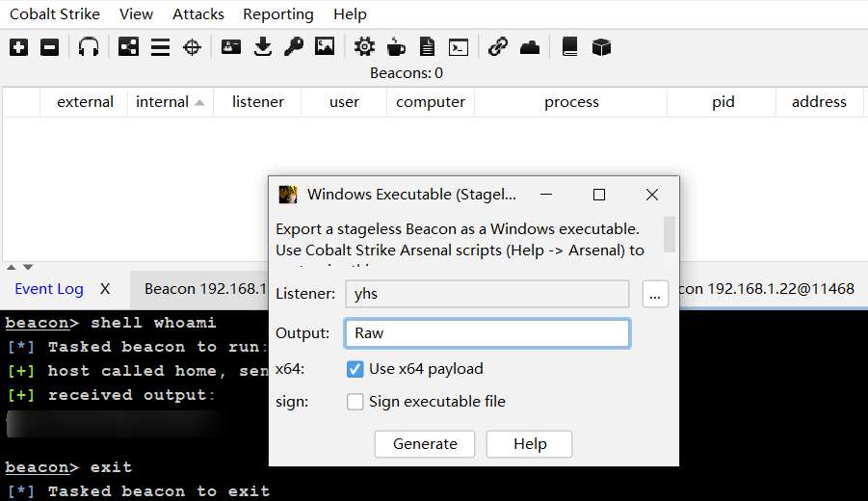The image size is (868, 501).
Task: Sort by the listener column header
Action: coord(257,102)
